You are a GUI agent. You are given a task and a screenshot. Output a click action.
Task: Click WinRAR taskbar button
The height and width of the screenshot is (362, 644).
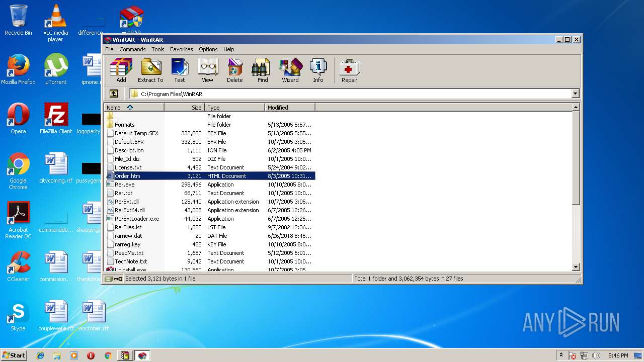(x=142, y=355)
